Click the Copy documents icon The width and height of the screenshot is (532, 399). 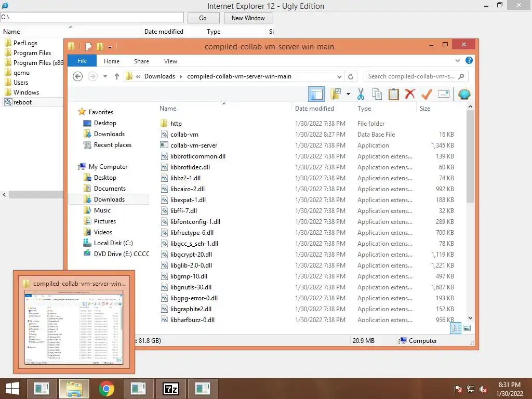(377, 94)
